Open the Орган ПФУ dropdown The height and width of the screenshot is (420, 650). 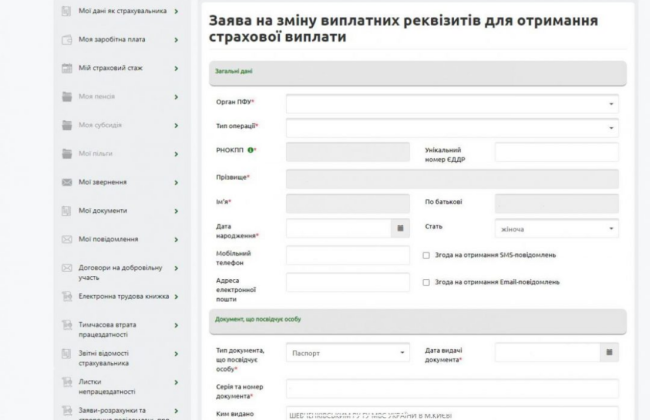452,104
